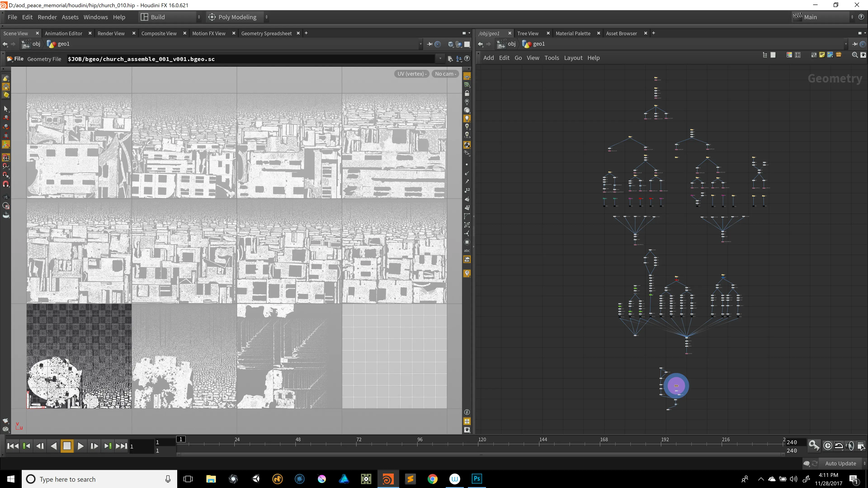Expand network editor path dropdown arrow

(x=845, y=44)
